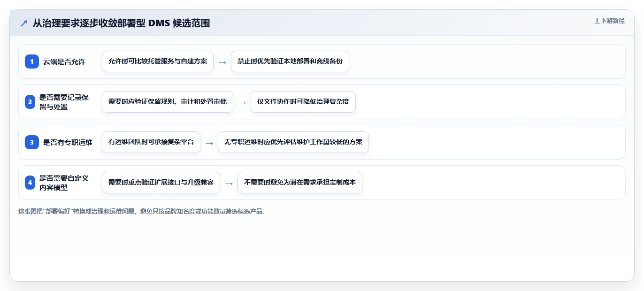Click the 是否需要自定义内容模型 question label
The width and height of the screenshot is (644, 291).
pos(64,183)
